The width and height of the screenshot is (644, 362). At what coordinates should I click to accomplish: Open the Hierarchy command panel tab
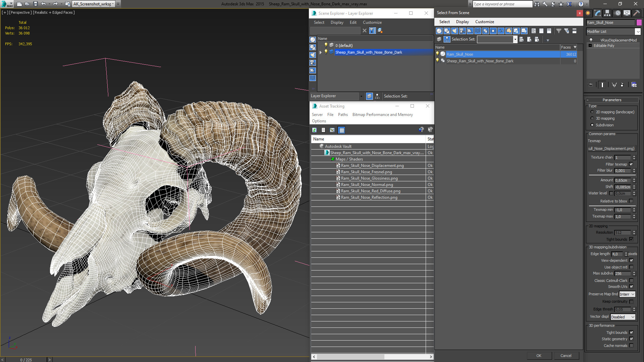click(607, 13)
